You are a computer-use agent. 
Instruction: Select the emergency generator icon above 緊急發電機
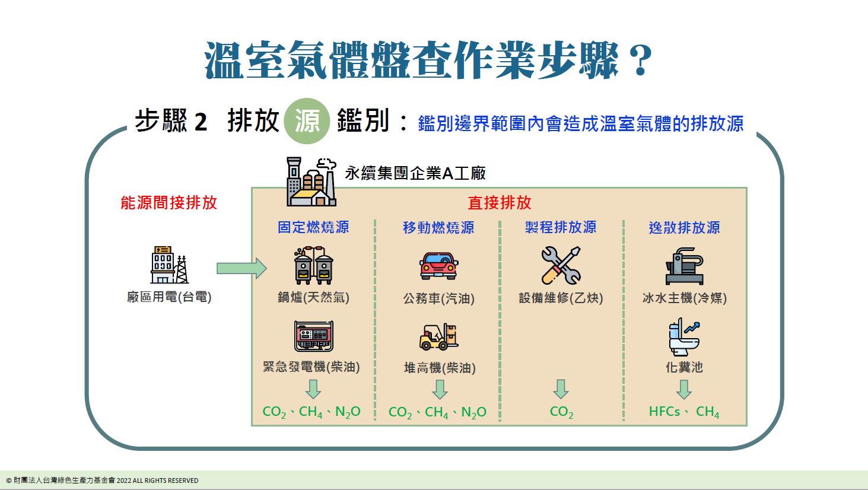(x=313, y=336)
